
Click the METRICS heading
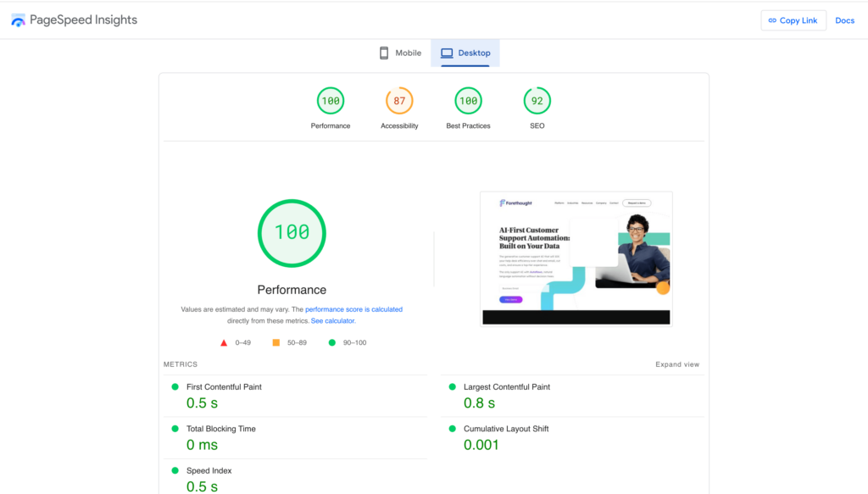click(x=181, y=364)
